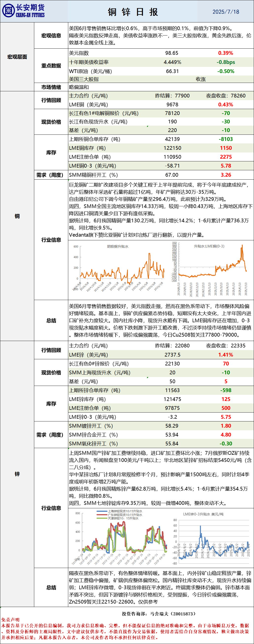
Task: Select the LME zinc price "2737.5"
Action: coord(172,355)
